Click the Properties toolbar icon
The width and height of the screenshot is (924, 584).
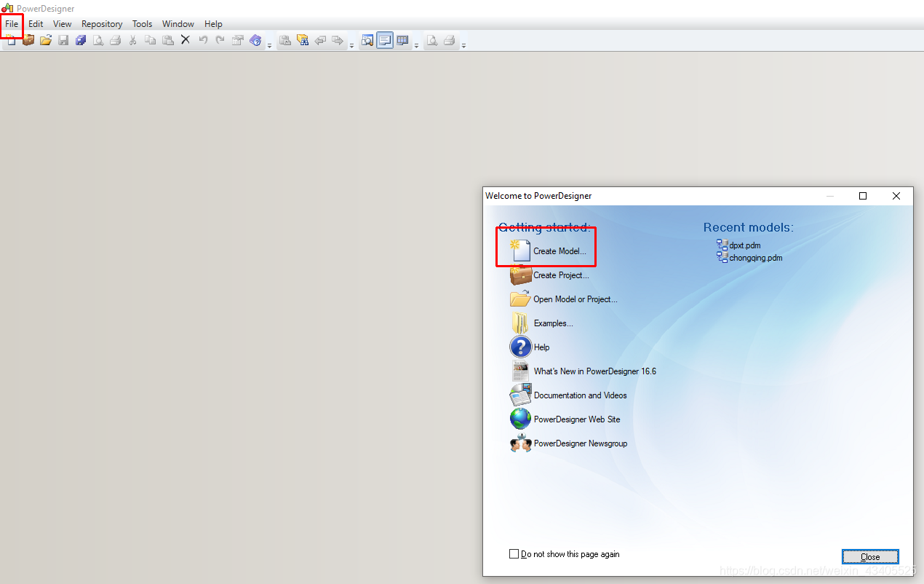pyautogui.click(x=238, y=40)
